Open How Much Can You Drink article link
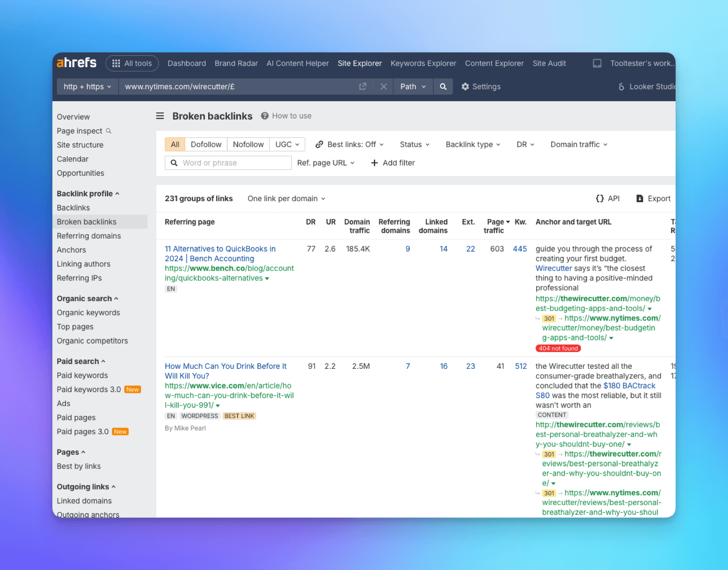Image resolution: width=728 pixels, height=570 pixels. pos(226,371)
